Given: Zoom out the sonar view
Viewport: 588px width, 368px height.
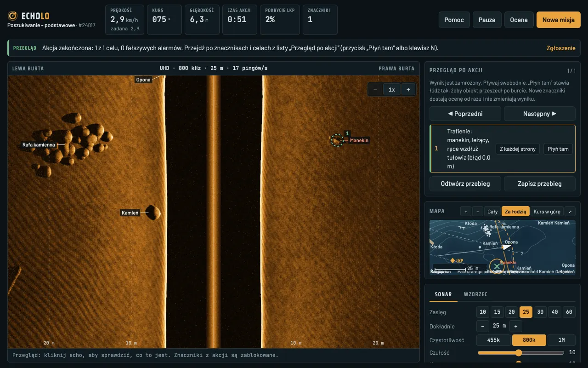Looking at the screenshot, I should [x=375, y=90].
